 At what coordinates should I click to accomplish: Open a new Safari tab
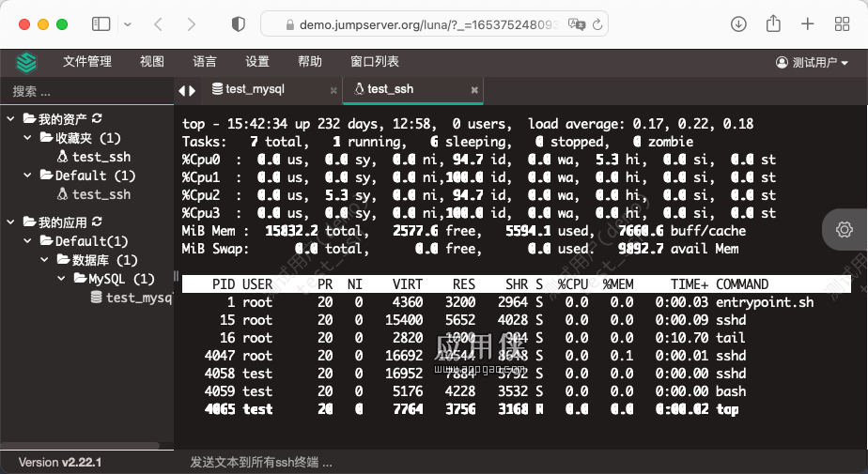tap(808, 23)
